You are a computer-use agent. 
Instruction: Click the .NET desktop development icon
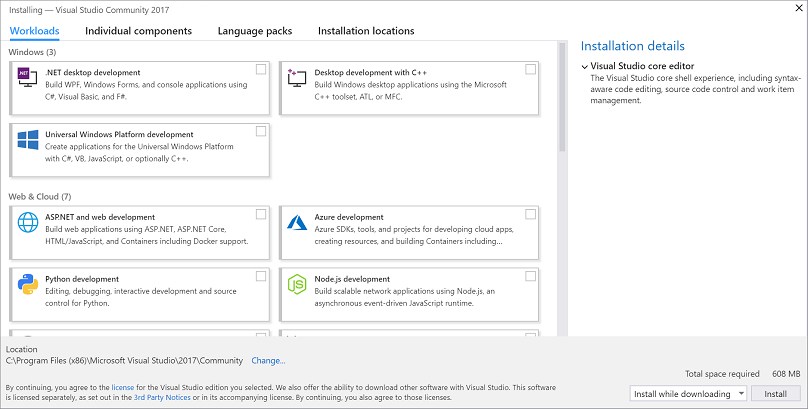(x=27, y=78)
